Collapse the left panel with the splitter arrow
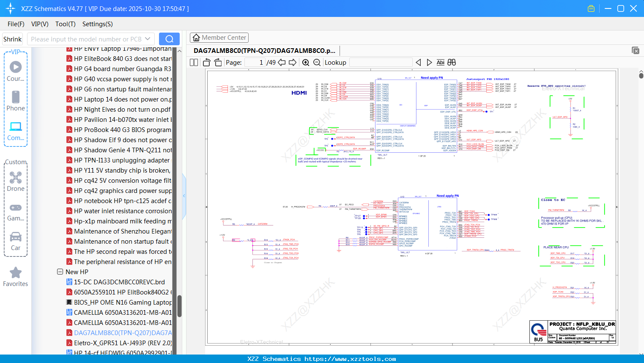The image size is (644, 363). coord(184,196)
